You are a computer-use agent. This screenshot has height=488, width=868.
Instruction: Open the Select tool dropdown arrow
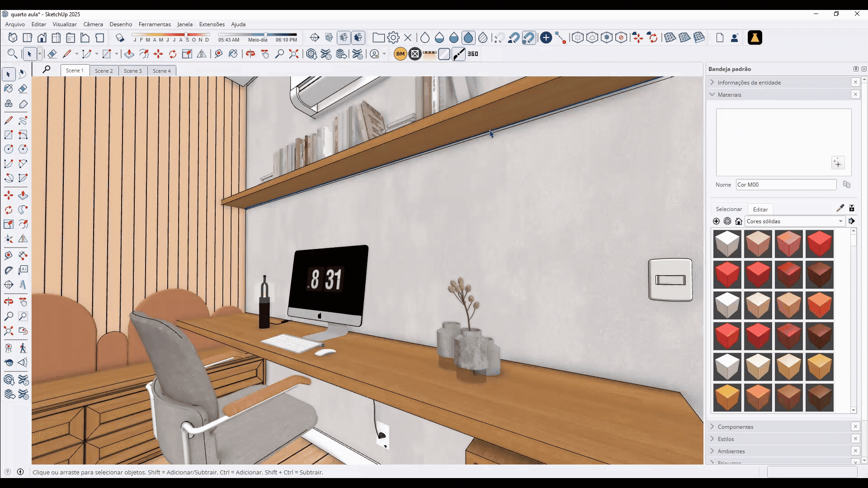[x=40, y=54]
